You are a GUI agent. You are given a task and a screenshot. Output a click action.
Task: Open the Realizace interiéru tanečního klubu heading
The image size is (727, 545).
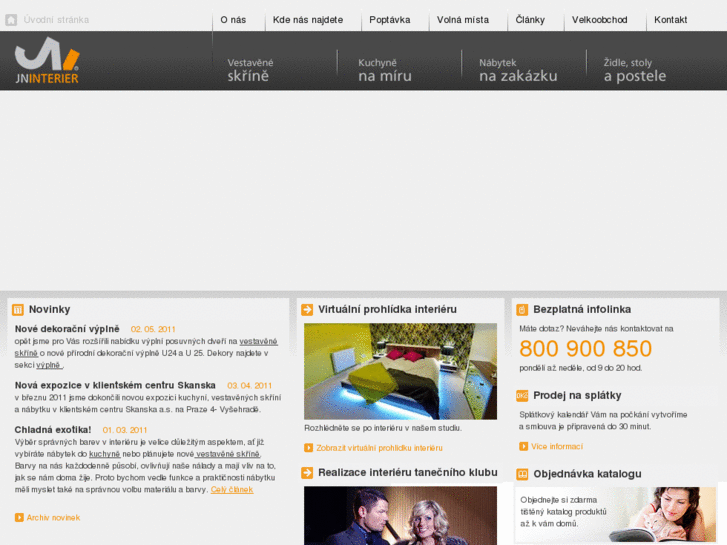[x=408, y=473]
